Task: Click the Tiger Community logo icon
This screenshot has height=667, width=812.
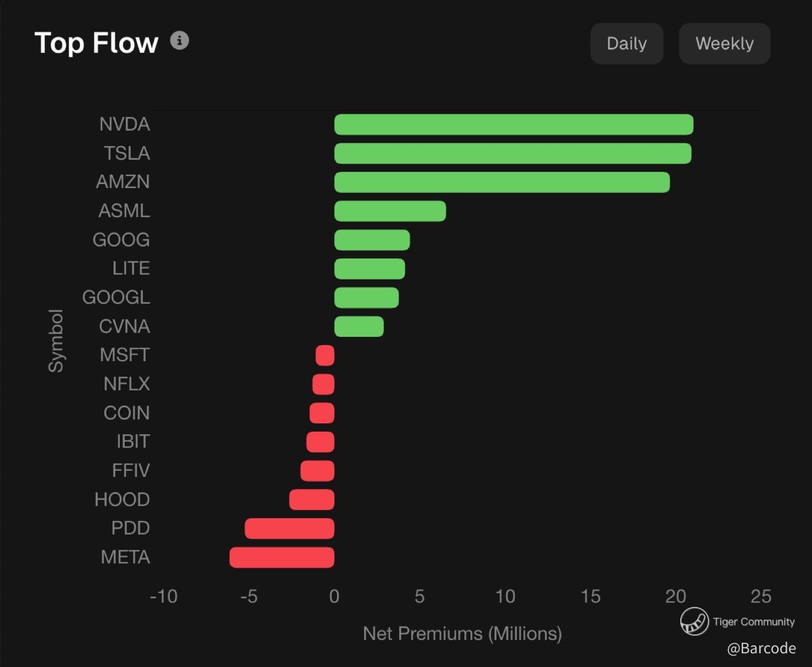Action: (694, 621)
